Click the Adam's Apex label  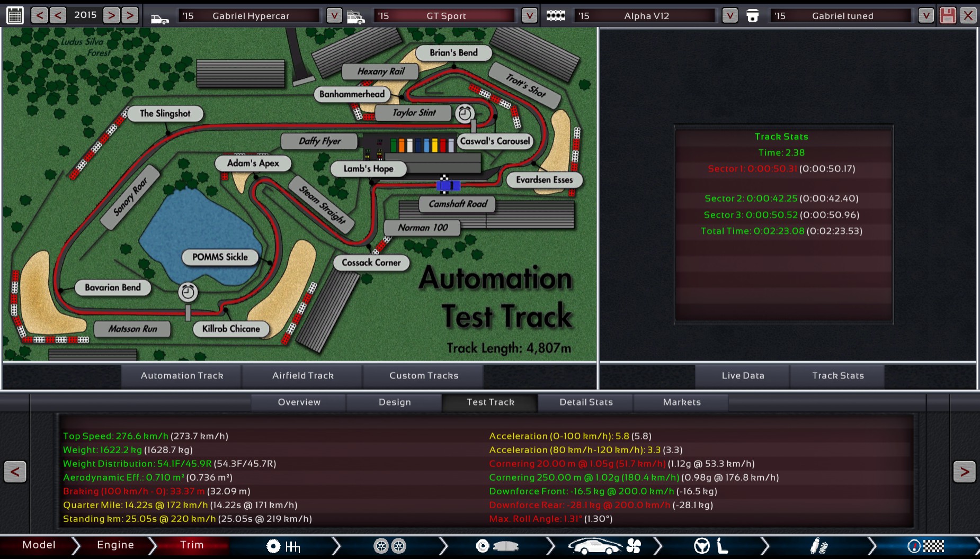tap(253, 163)
